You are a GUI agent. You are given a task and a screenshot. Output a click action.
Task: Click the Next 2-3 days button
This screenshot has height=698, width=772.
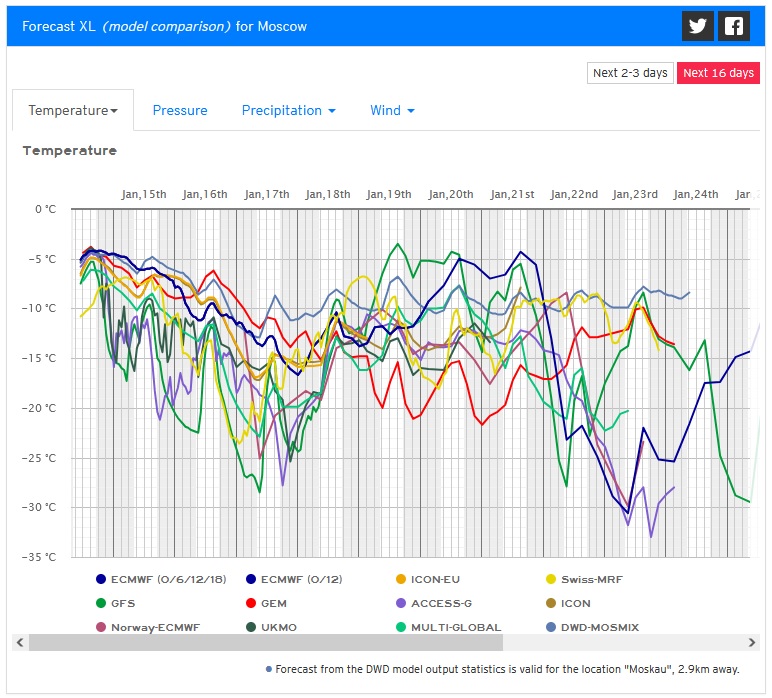(630, 73)
